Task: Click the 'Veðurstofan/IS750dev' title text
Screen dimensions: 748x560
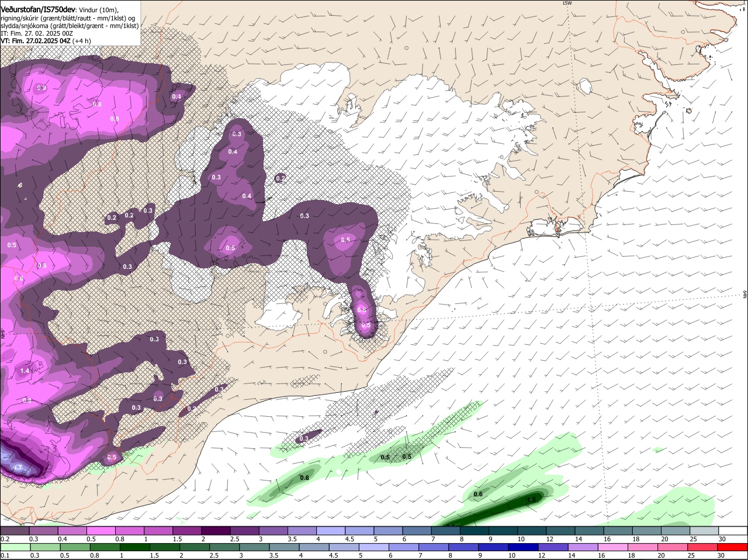Action: tap(38, 10)
